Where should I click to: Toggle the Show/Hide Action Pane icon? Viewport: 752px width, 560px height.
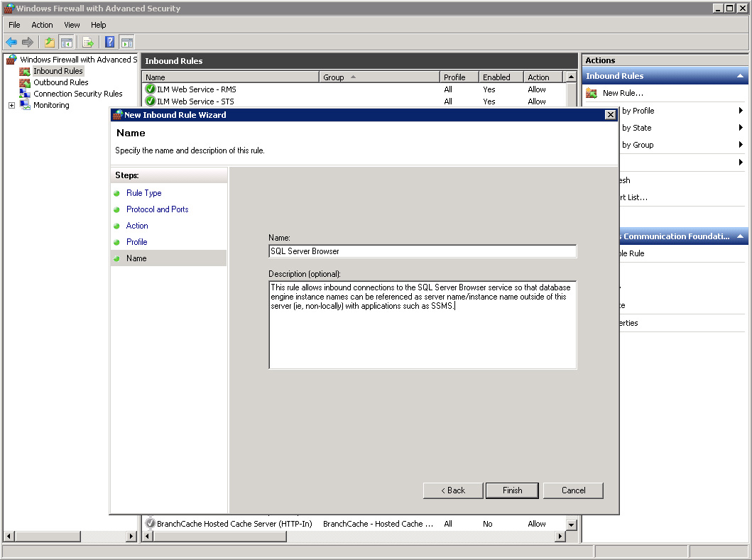click(127, 42)
